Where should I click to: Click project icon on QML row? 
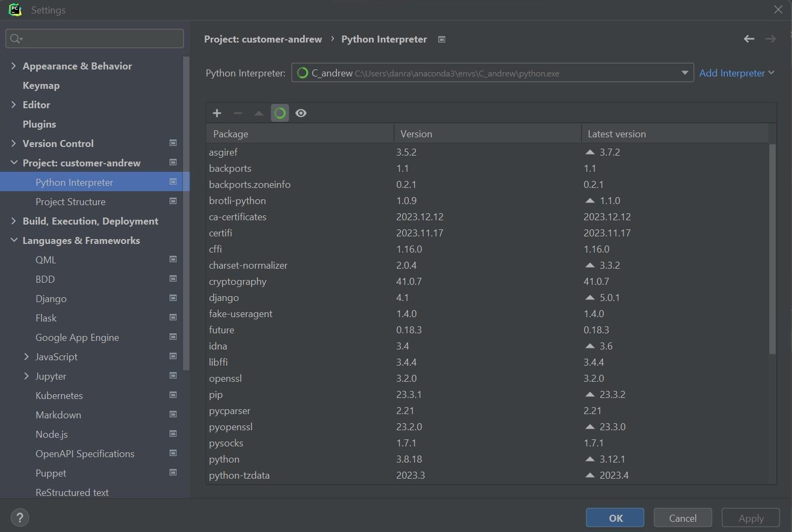[x=173, y=259]
